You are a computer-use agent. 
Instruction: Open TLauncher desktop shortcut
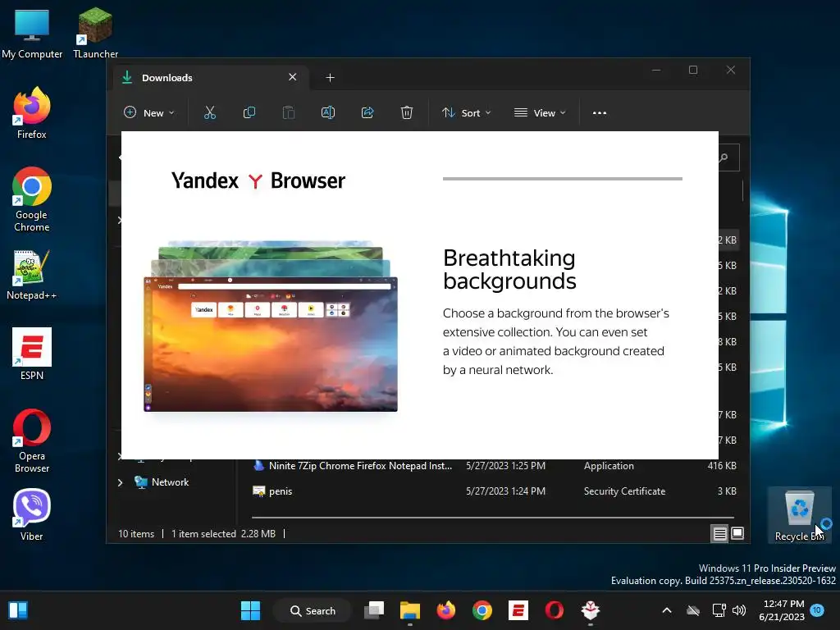tap(95, 33)
